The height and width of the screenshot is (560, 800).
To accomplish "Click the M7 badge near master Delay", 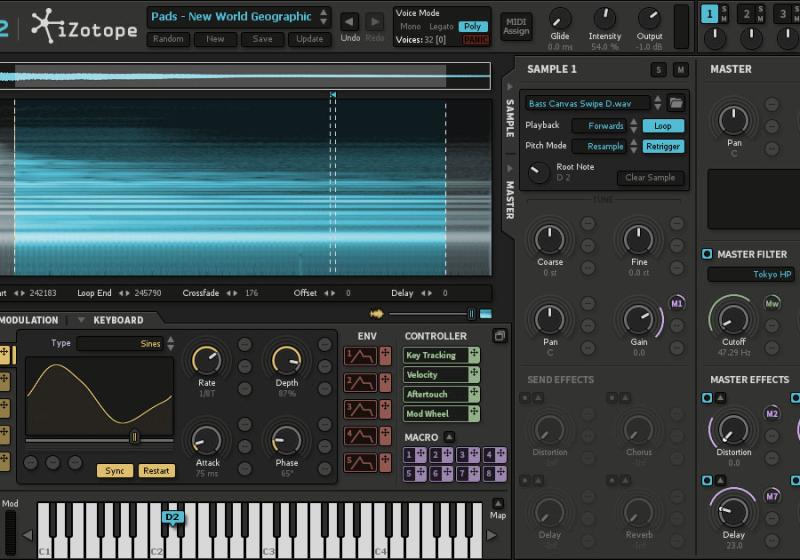I will click(x=772, y=496).
